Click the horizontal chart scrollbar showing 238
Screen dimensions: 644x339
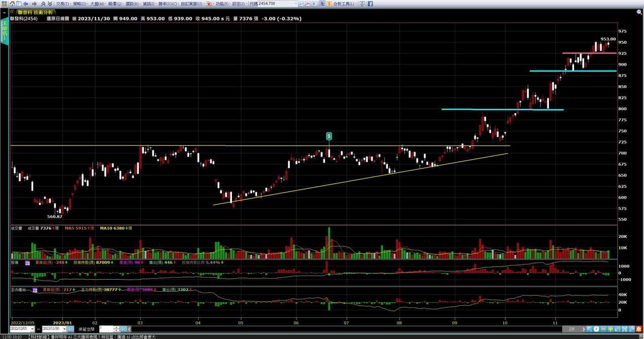pos(572,329)
